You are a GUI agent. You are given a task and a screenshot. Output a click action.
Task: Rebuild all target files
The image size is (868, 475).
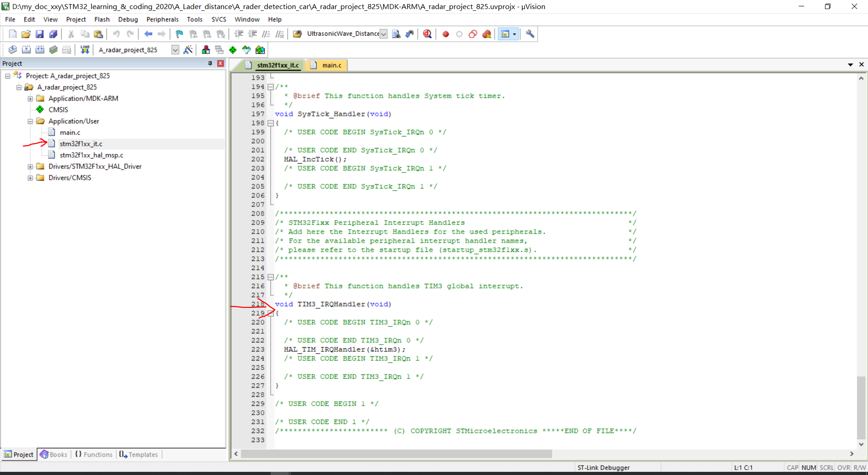tap(40, 50)
